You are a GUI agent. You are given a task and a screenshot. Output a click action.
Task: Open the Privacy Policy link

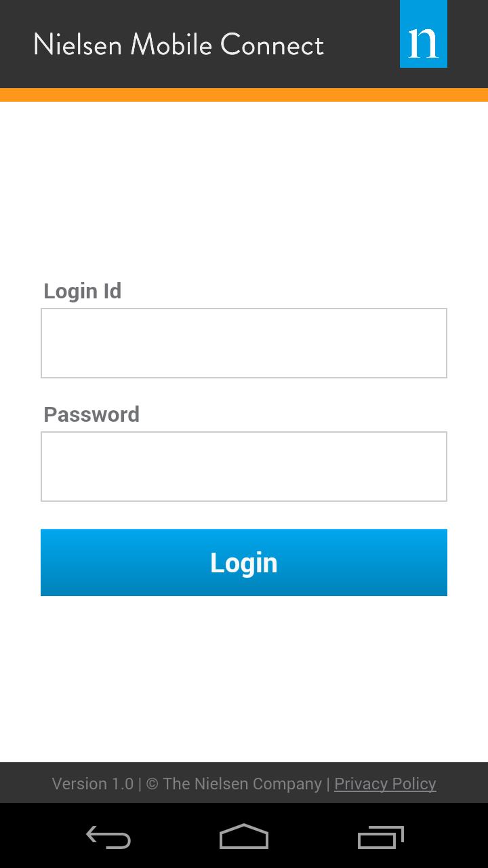[385, 784]
